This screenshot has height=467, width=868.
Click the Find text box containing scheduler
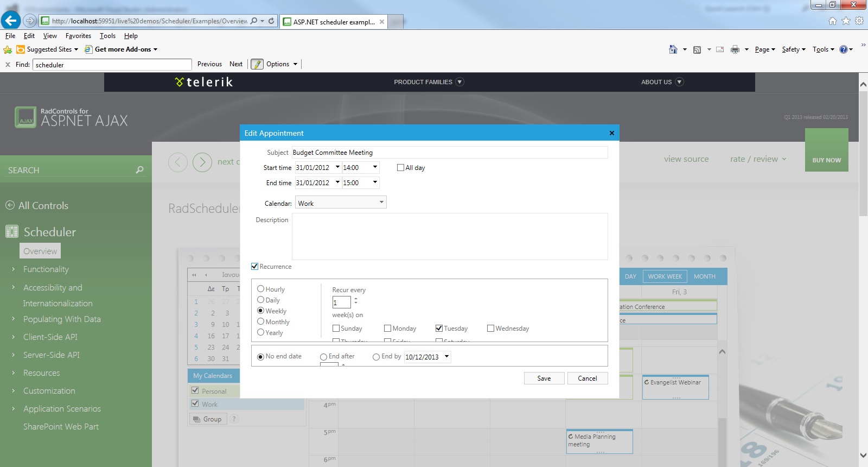112,65
